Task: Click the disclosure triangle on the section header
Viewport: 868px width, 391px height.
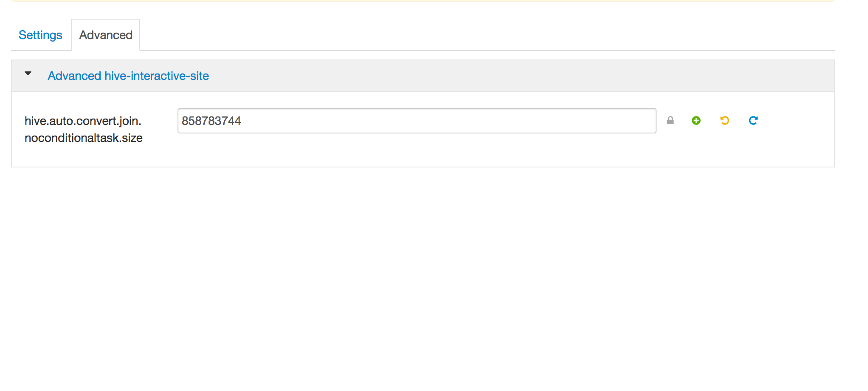Action: click(x=28, y=73)
